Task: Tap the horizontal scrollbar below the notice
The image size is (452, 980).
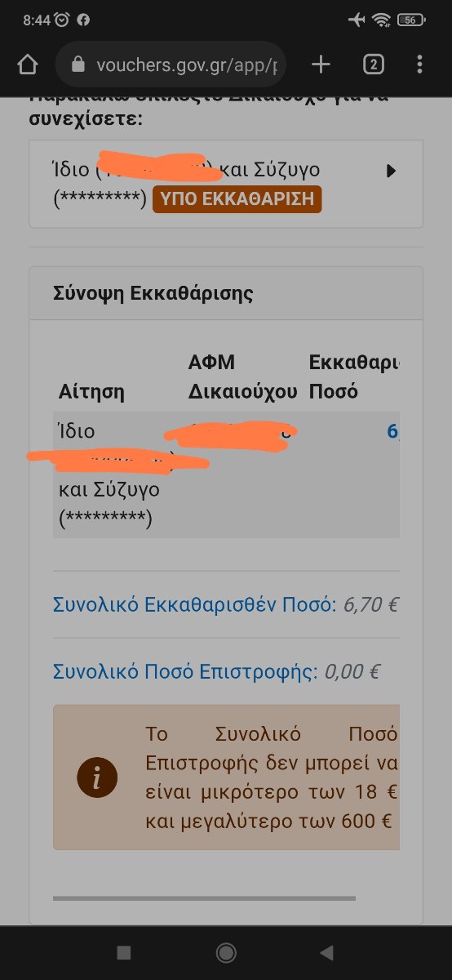Action: point(204,898)
